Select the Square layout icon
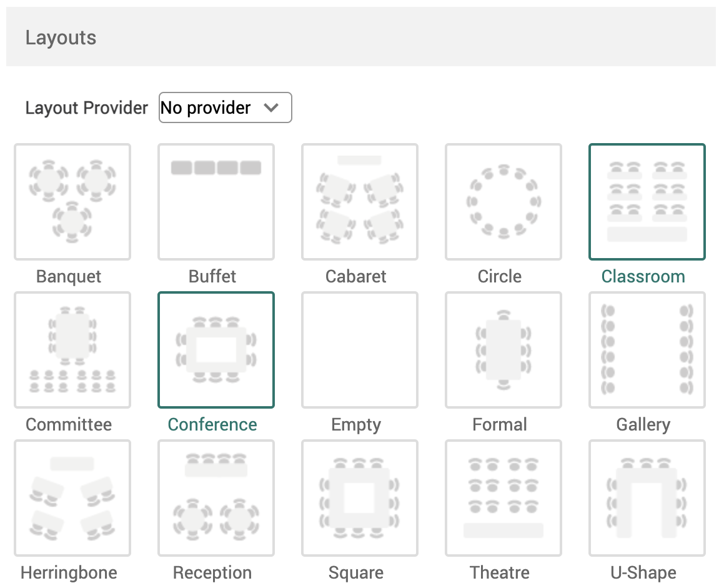 pyautogui.click(x=359, y=498)
